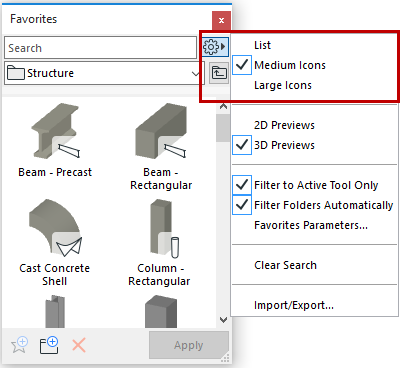This screenshot has width=400, height=368.
Task: Select the Beam - Rectangular favorite thumbnail
Action: tap(161, 131)
